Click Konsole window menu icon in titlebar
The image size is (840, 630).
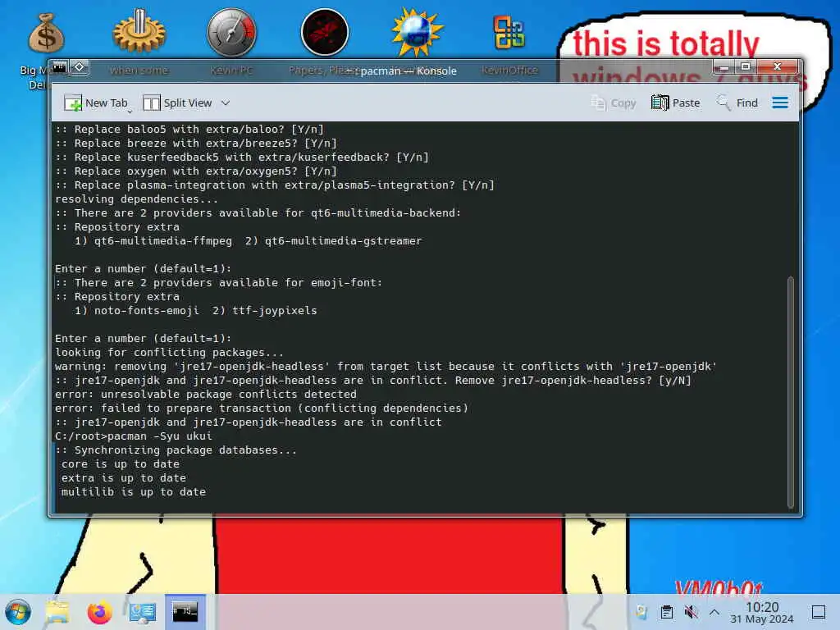point(59,67)
